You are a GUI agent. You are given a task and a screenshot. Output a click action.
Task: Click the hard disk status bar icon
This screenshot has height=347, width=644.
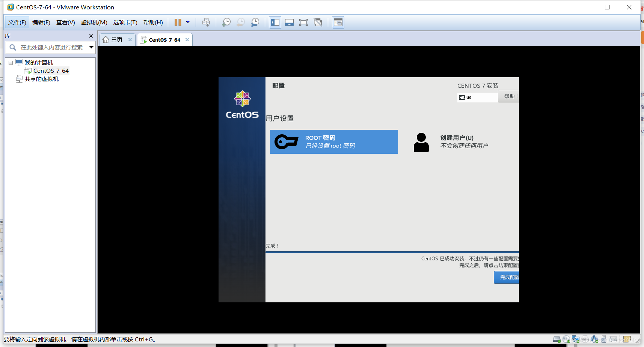[557, 339]
